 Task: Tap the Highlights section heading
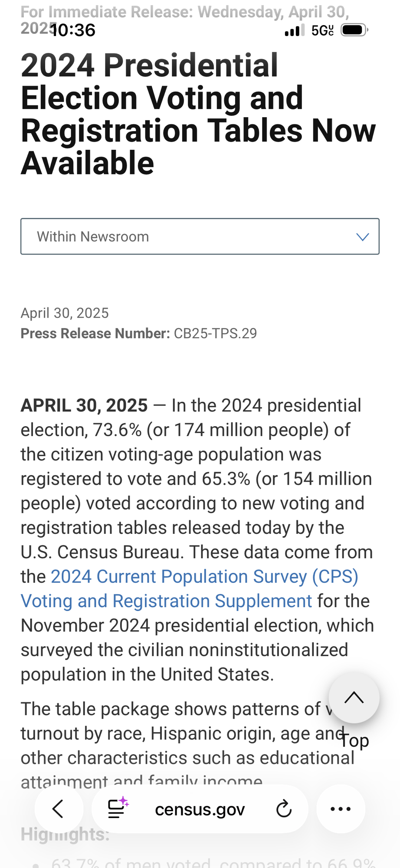65,834
